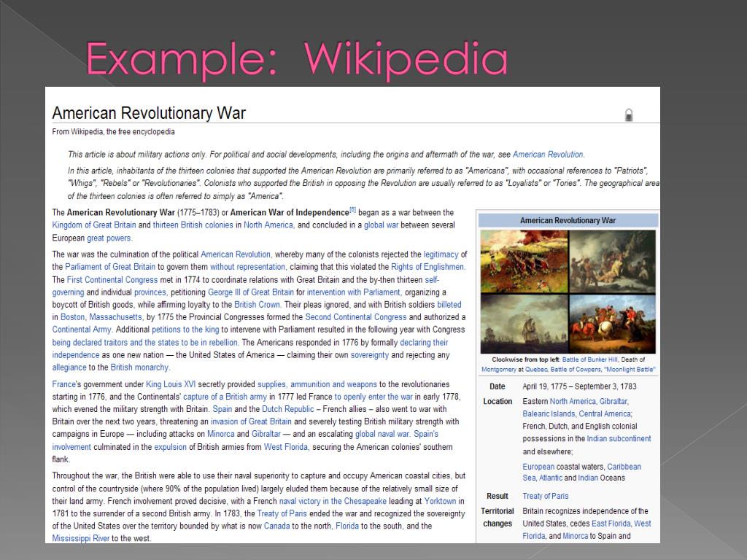Open Battle of Cowpens cavalry painting thumbnail

click(x=612, y=323)
